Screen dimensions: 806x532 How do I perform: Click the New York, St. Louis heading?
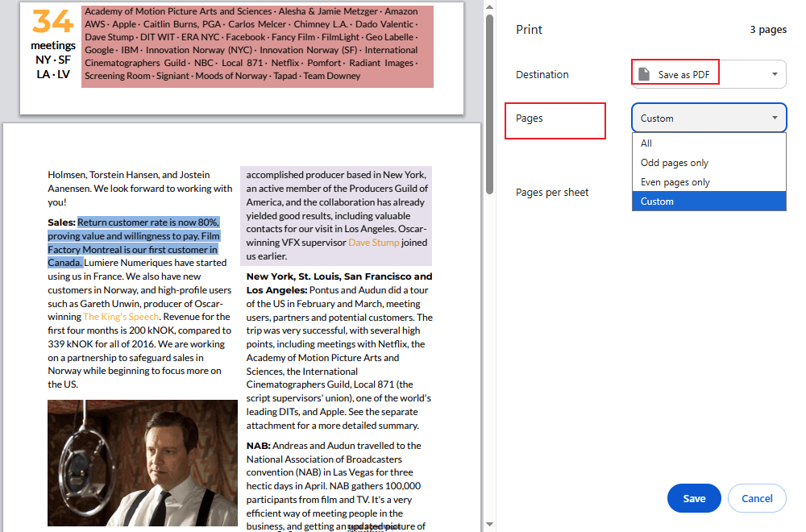(x=339, y=283)
